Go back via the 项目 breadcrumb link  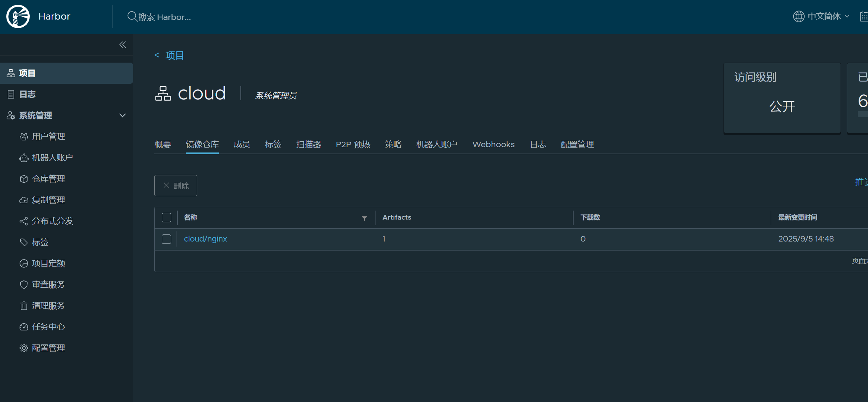[175, 55]
